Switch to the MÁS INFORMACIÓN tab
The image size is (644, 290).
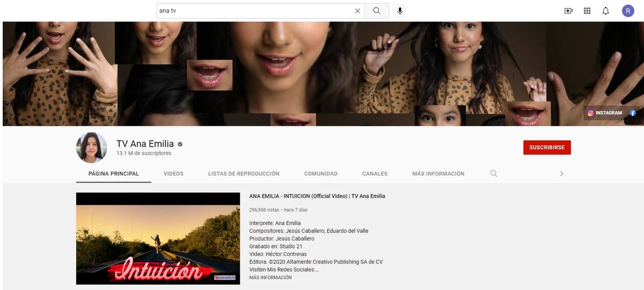click(438, 173)
